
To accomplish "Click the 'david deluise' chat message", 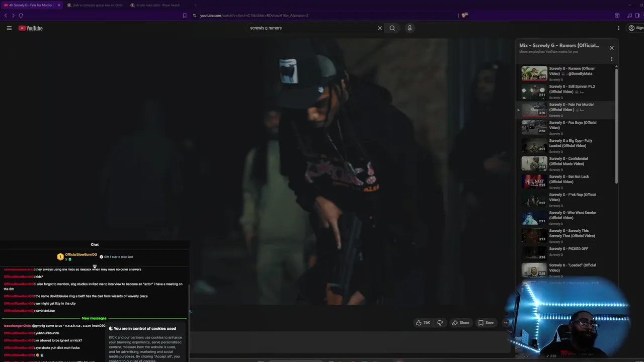I will 45,311.
